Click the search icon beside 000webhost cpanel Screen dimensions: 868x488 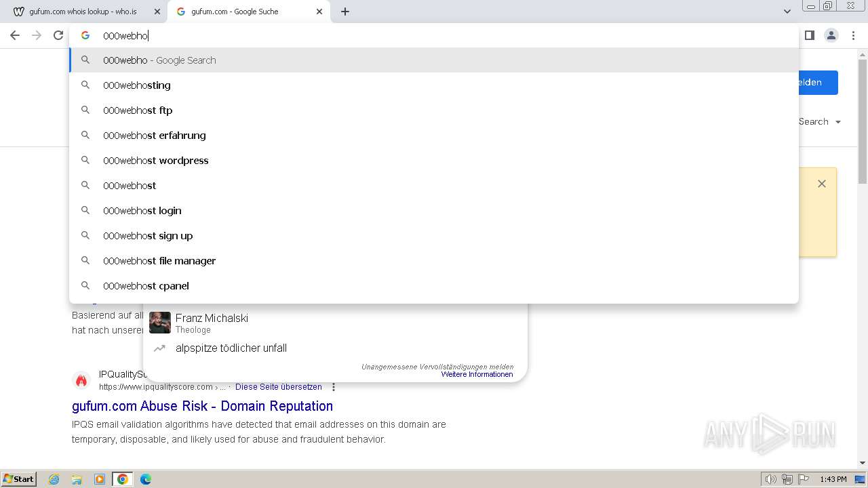coord(85,285)
